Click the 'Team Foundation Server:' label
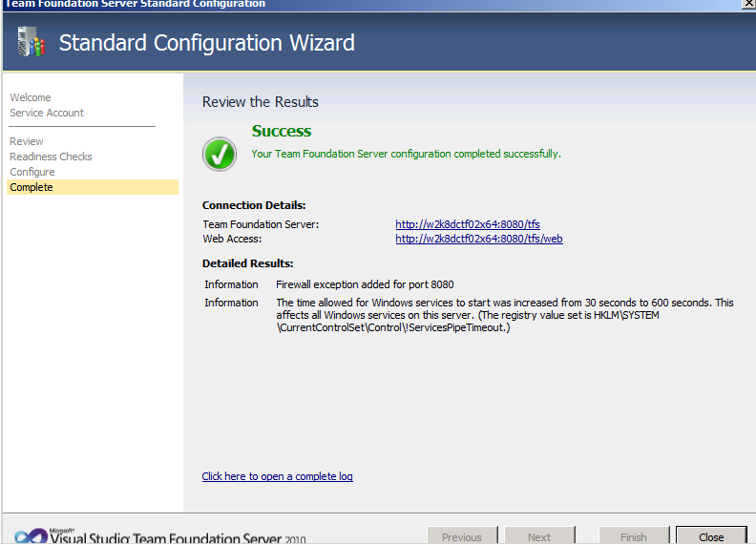Image resolution: width=756 pixels, height=545 pixels. point(261,224)
